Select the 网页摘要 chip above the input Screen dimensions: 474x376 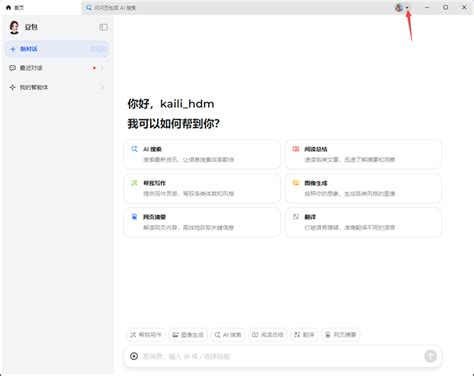click(341, 335)
